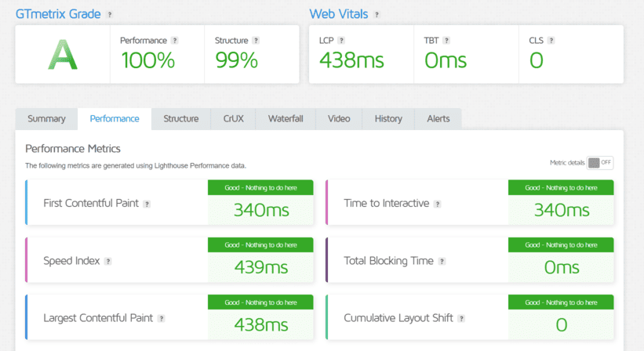Click the LCP help icon

tap(341, 41)
